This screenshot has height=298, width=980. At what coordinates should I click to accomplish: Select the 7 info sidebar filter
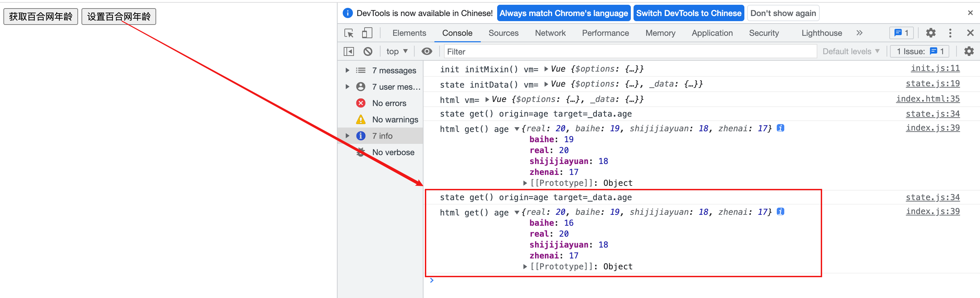381,136
